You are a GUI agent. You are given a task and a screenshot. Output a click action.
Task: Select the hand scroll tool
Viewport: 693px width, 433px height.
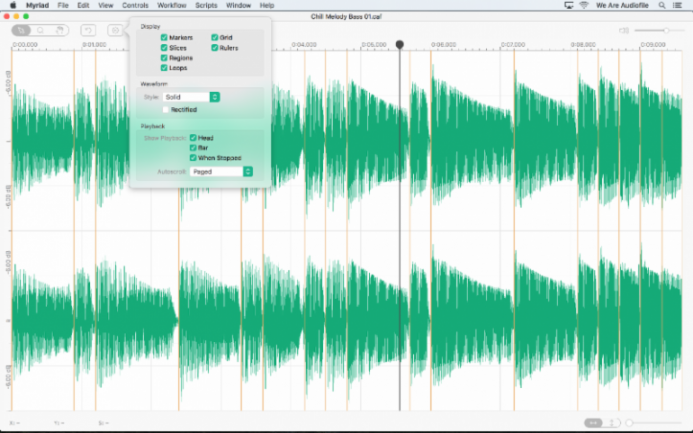tap(62, 30)
